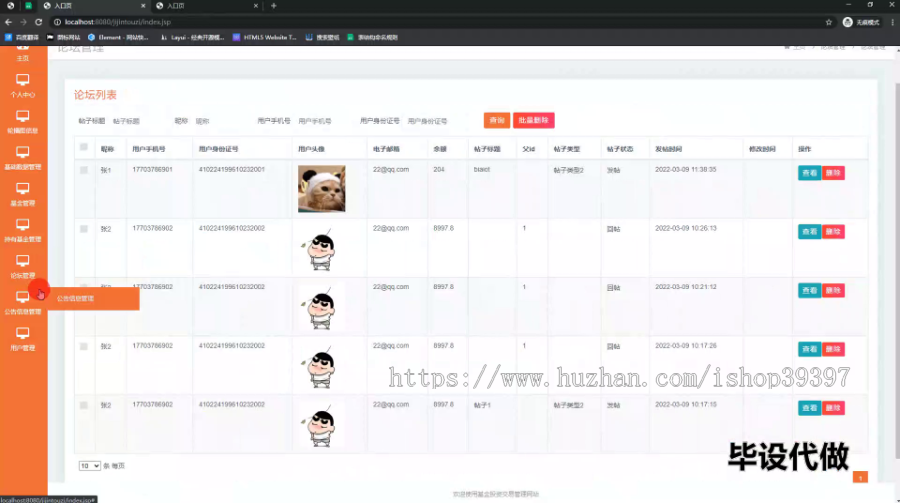Viewport: 900px width, 503px height.
Task: Open a new browser tab
Action: pyautogui.click(x=274, y=6)
